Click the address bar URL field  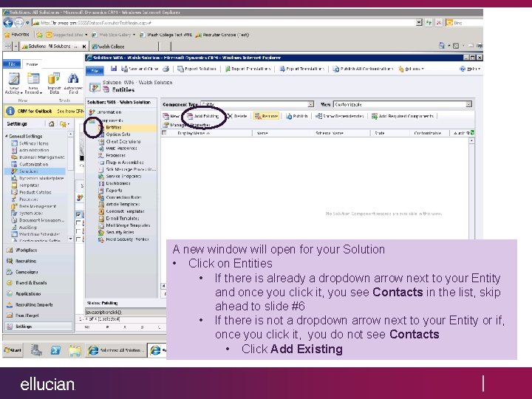[224, 23]
